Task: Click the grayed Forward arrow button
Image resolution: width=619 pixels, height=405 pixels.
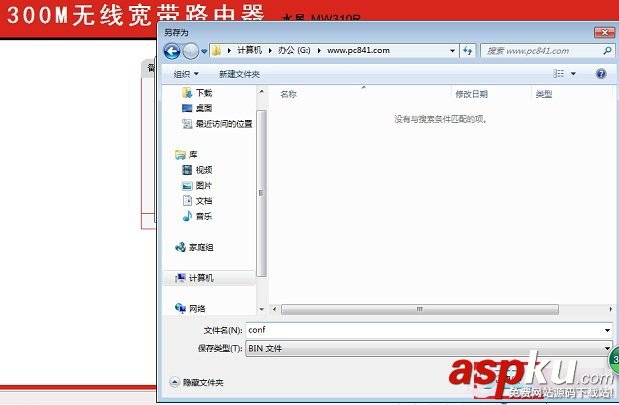Action: [x=191, y=51]
